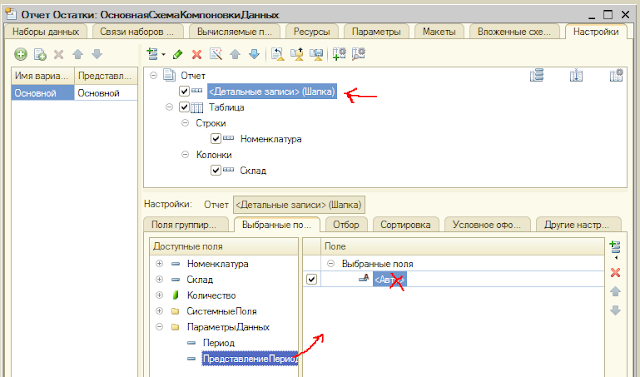Uncheck the Детальные записи (Шапка) checkbox
The image size is (640, 377).
pos(184,91)
